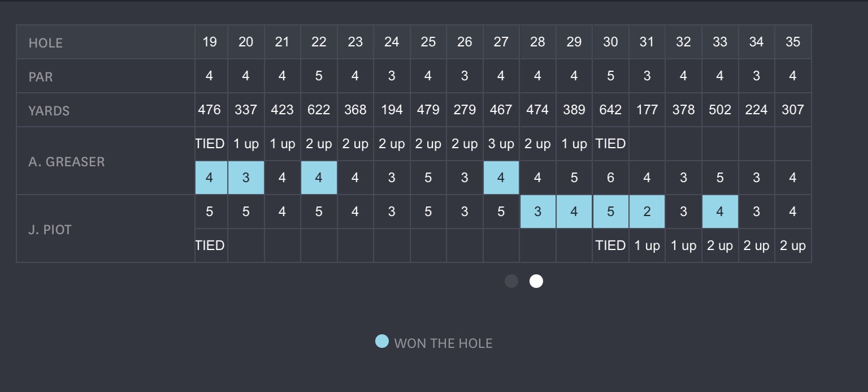Click Greaser's score of 6 on hole 30

coord(610,178)
